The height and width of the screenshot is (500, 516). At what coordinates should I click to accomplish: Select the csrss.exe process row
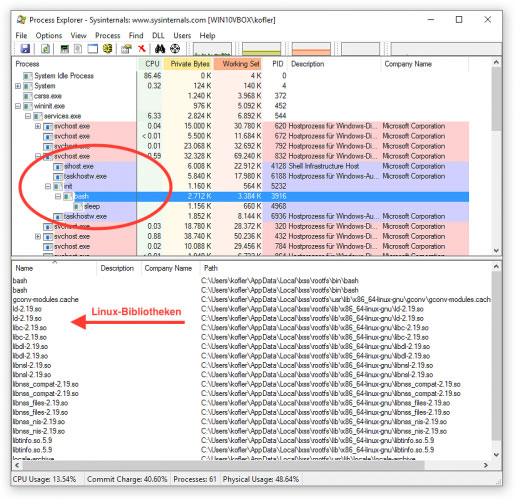pos(240,96)
